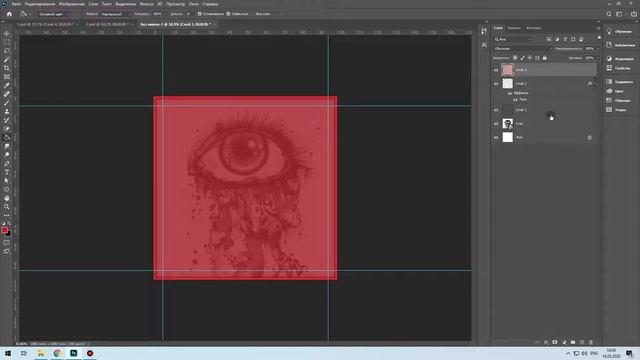The height and width of the screenshot is (360, 640).
Task: Select the Eyedropper tool
Action: (x=7, y=85)
